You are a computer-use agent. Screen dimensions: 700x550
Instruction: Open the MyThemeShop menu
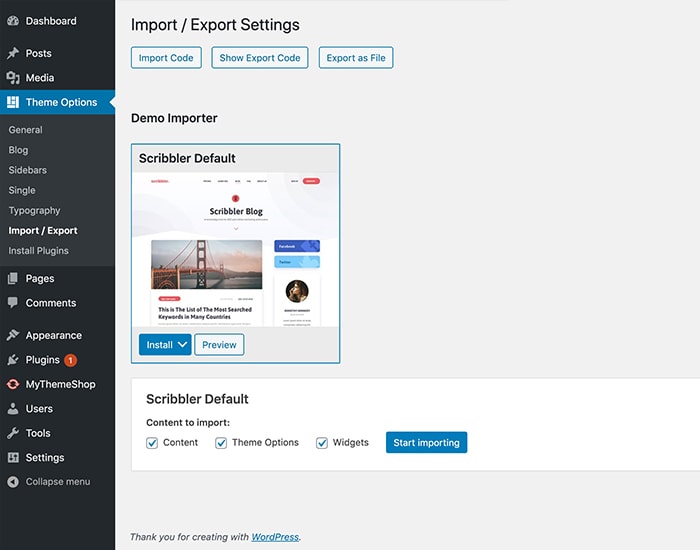[58, 384]
